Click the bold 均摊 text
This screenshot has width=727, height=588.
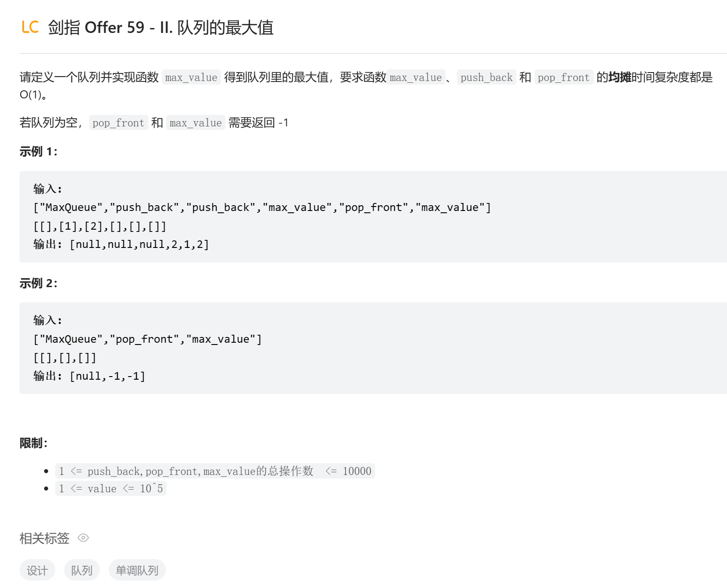tap(620, 77)
